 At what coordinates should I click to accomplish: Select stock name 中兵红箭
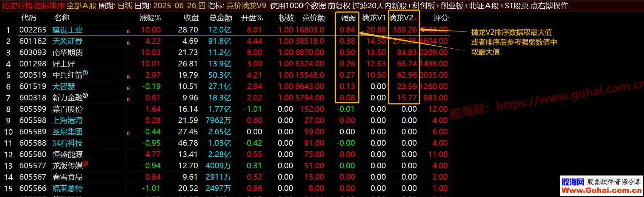pyautogui.click(x=68, y=75)
